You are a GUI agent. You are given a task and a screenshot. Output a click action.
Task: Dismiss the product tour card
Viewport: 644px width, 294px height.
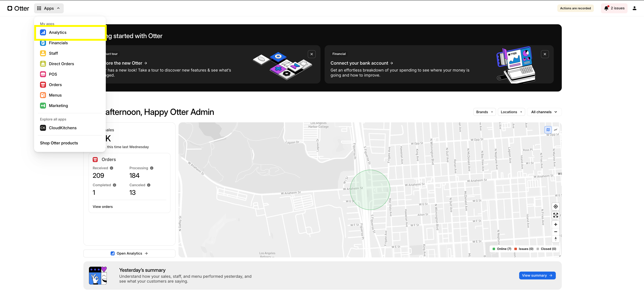pyautogui.click(x=312, y=54)
